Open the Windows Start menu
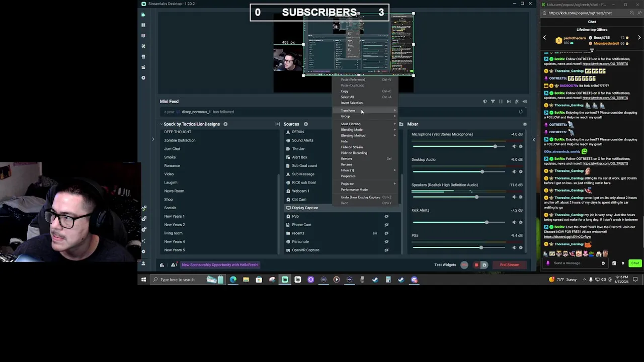 pos(143,280)
